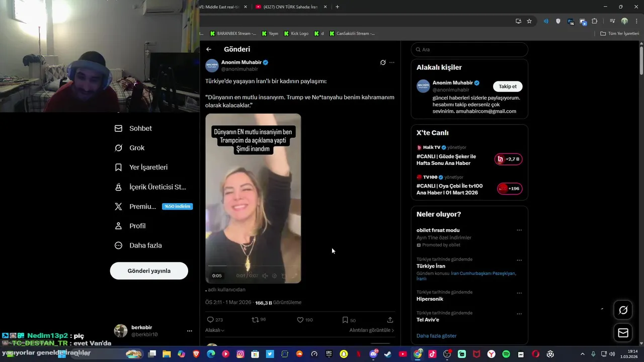This screenshot has width=644, height=362.
Task: Open Steam from the taskbar
Action: [388, 354]
